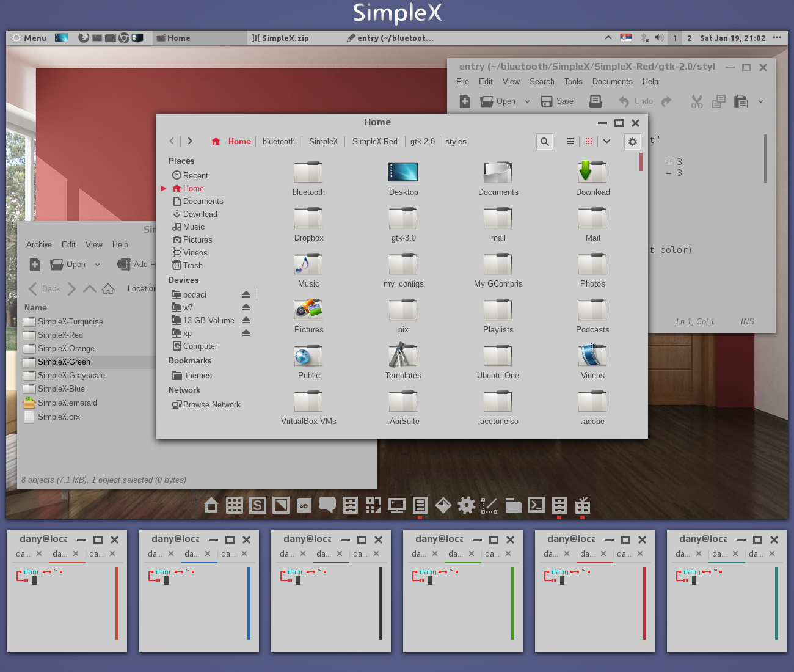Select Music in Places sidebar
Screen dimensions: 794x672
(189, 227)
